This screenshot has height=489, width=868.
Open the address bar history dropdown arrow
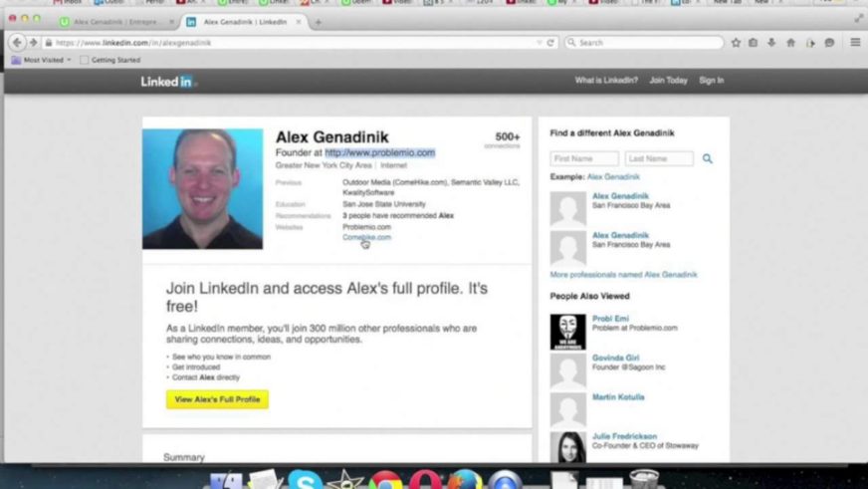540,43
